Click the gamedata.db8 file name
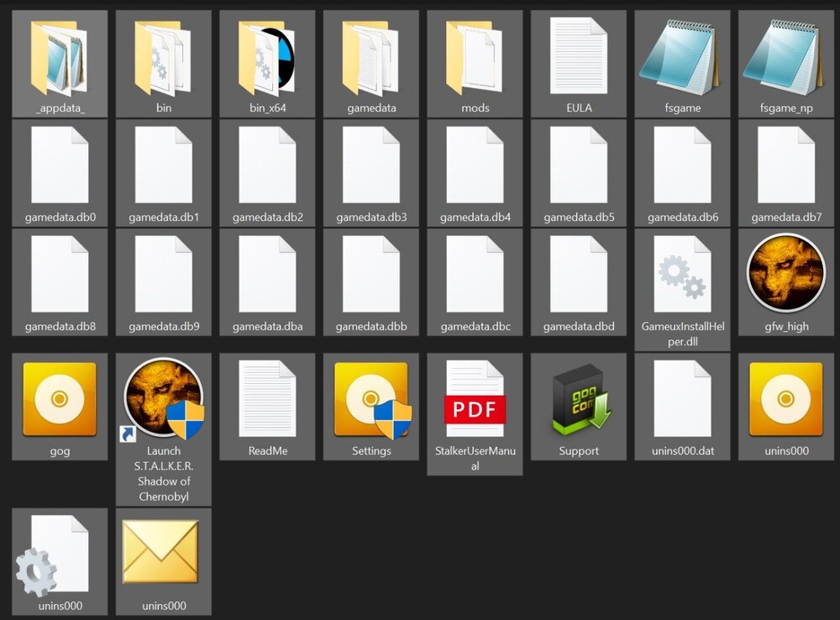 (x=60, y=327)
